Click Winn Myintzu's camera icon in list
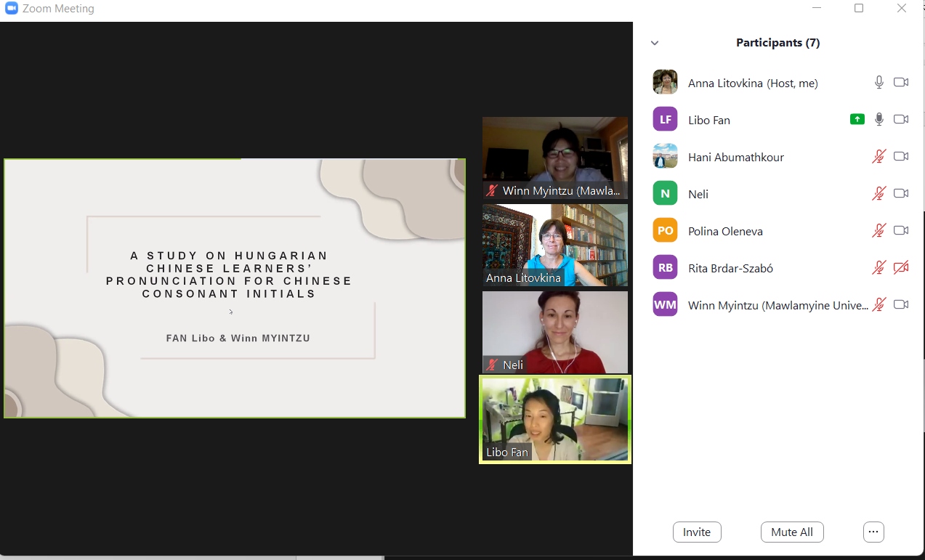The height and width of the screenshot is (560, 925). 901,304
